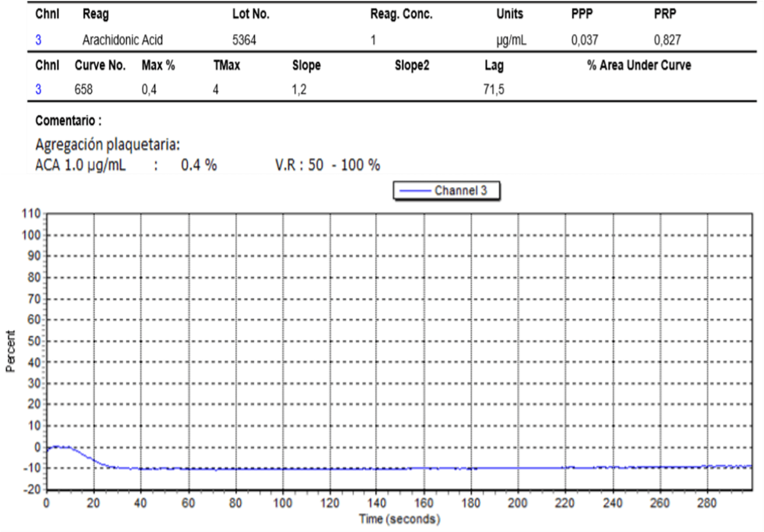Click the 'Lot No.' column header

click(x=251, y=15)
